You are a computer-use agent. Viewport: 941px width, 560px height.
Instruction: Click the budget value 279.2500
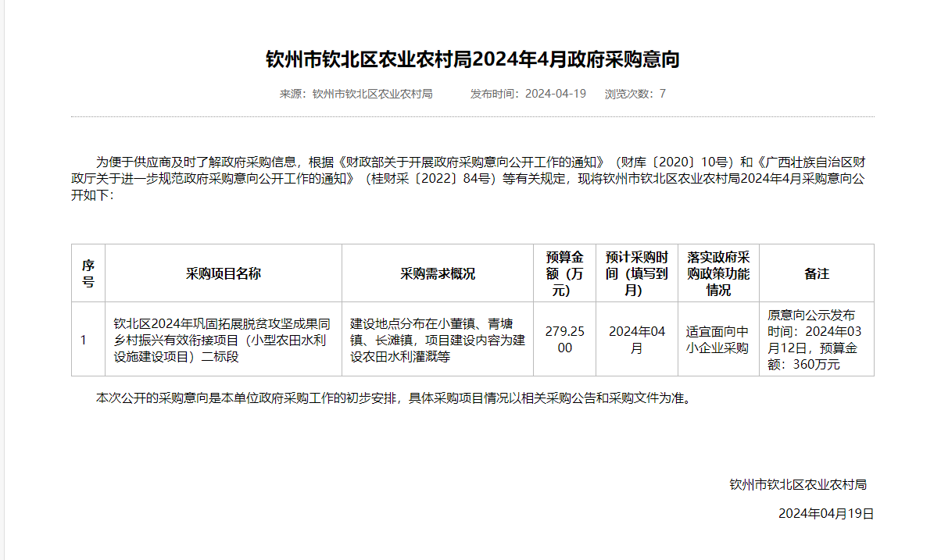pos(564,340)
